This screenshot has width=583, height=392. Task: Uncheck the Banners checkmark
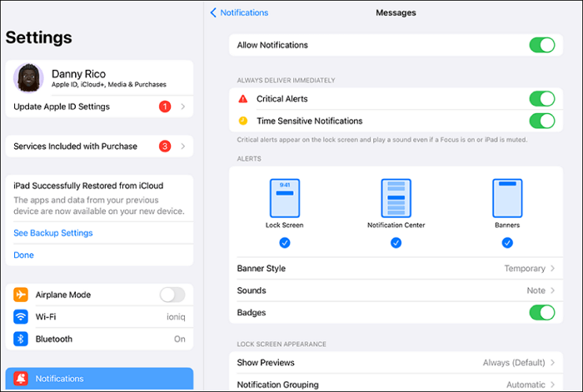(507, 243)
